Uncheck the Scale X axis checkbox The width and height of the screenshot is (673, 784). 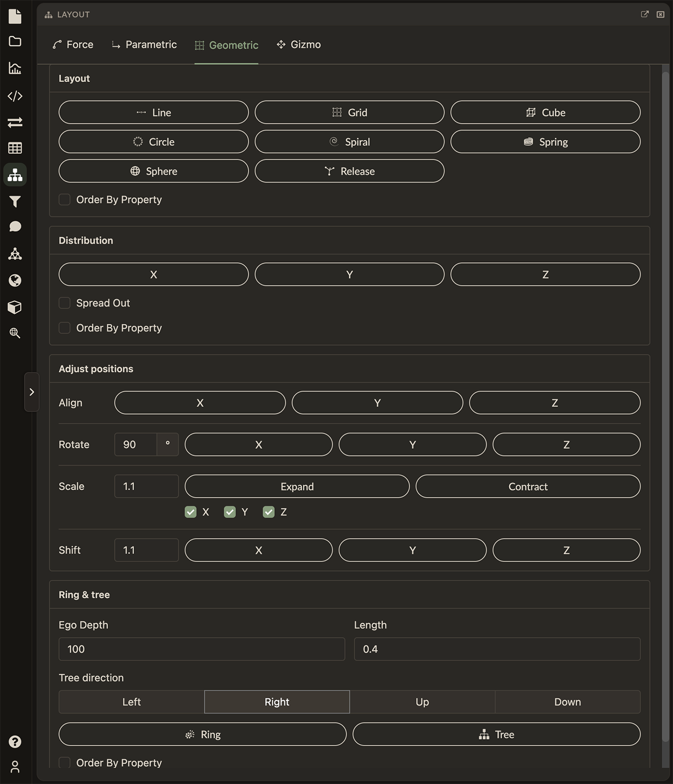coord(191,512)
